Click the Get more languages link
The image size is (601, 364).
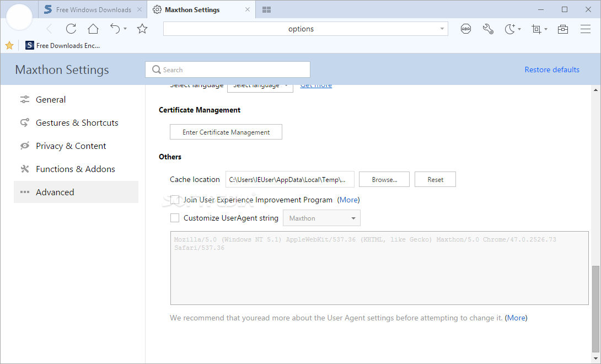coord(316,87)
